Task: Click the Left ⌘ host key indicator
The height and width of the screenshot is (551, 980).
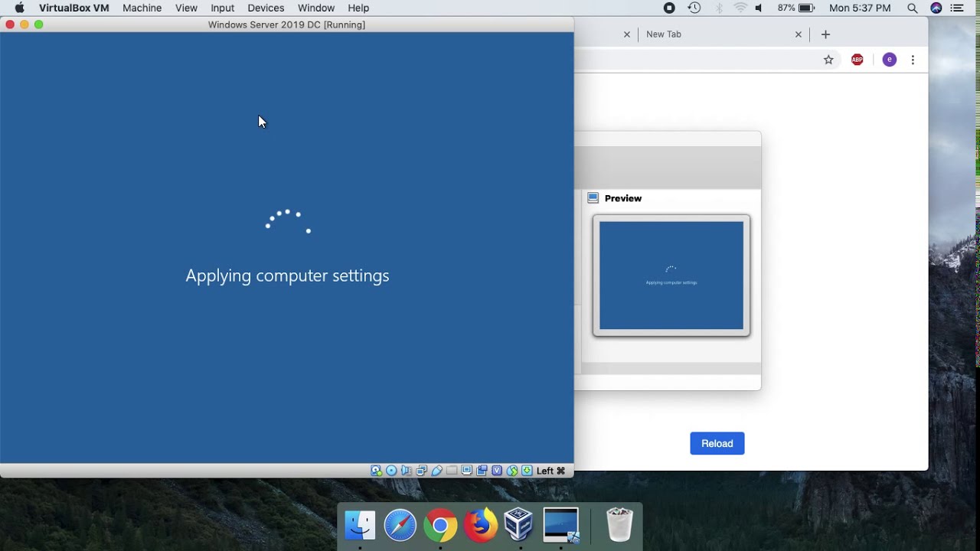Action: (550, 471)
